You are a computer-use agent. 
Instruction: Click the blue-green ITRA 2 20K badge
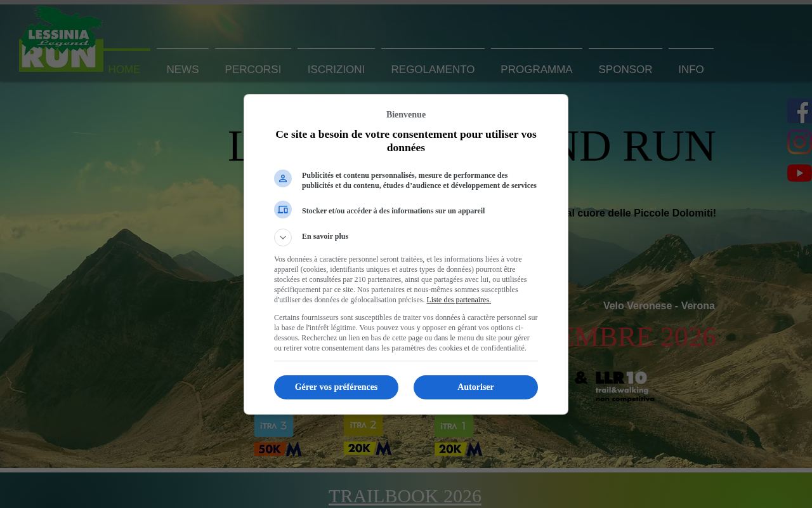click(x=368, y=435)
